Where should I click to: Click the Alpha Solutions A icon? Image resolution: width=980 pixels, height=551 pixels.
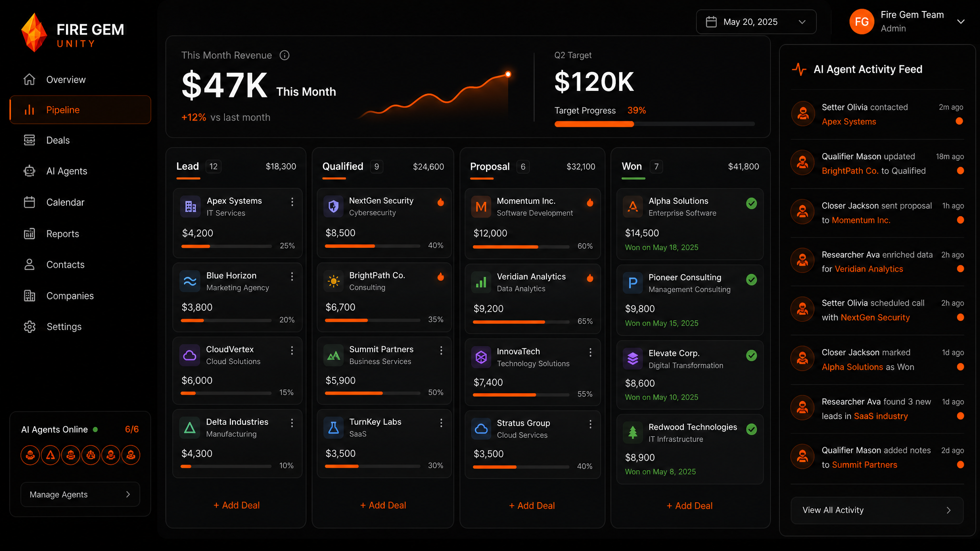tap(633, 207)
